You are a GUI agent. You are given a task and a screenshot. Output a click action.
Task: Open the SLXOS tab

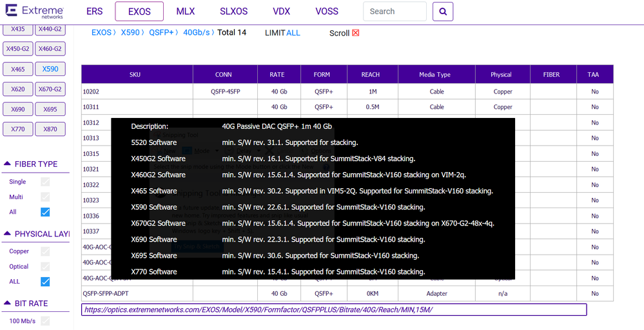pos(234,12)
